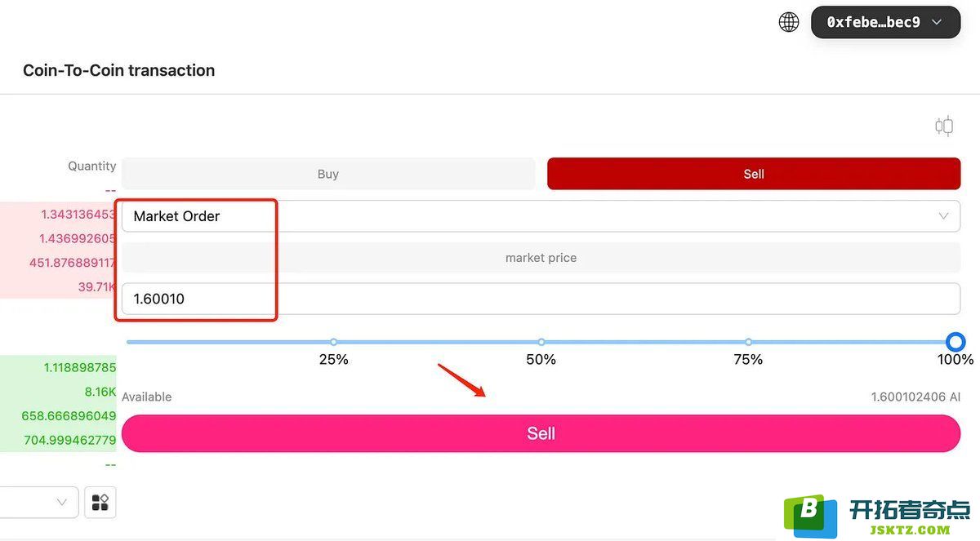Viewport: 980px width, 541px height.
Task: Click the market price field
Action: coord(541,258)
